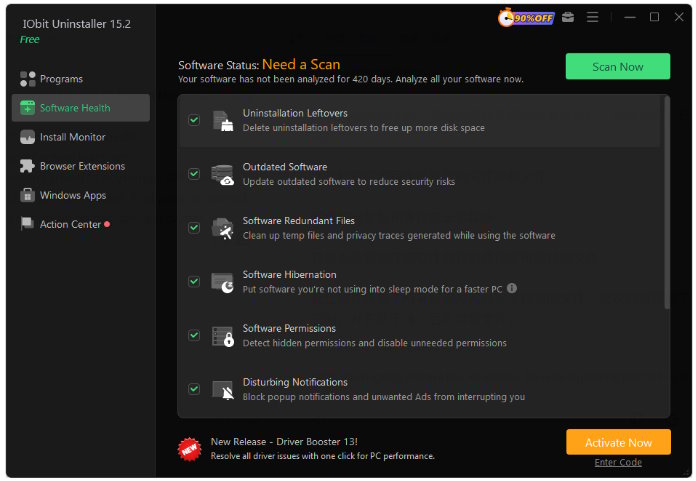Uncheck Outdated Software checkbox

point(194,174)
